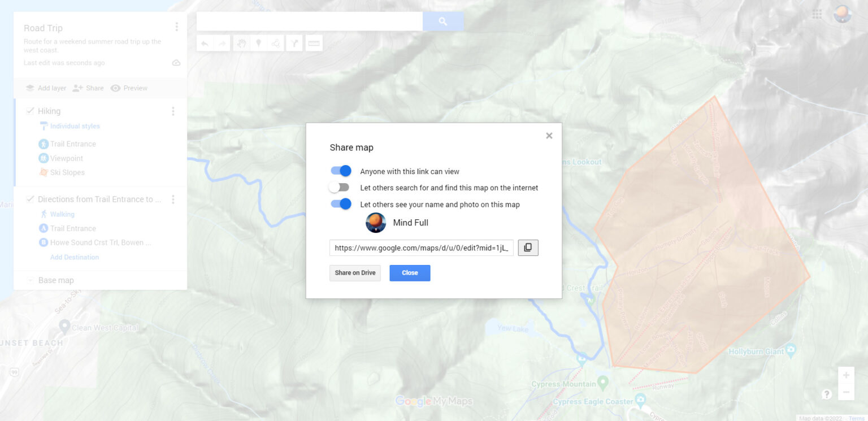Screen dimensions: 868x421
Task: Choose the hand pan tool
Action: [241, 43]
